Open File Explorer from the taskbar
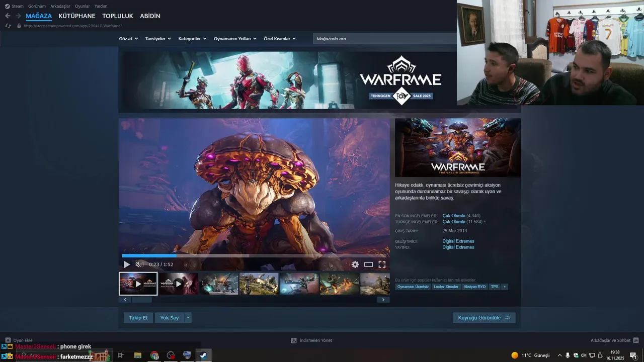This screenshot has width=644, height=362. coord(137,355)
